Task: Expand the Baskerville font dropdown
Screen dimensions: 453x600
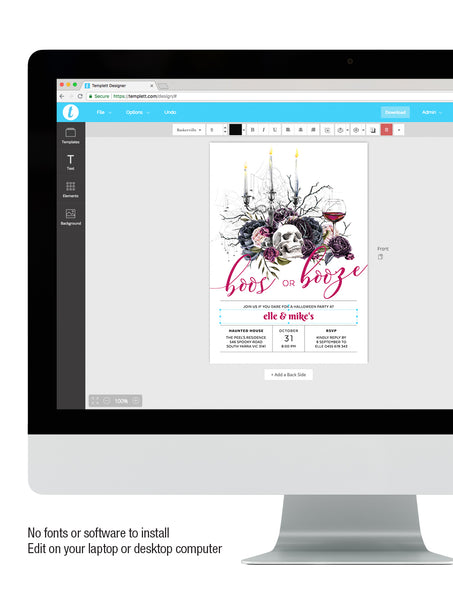Action: click(x=189, y=130)
